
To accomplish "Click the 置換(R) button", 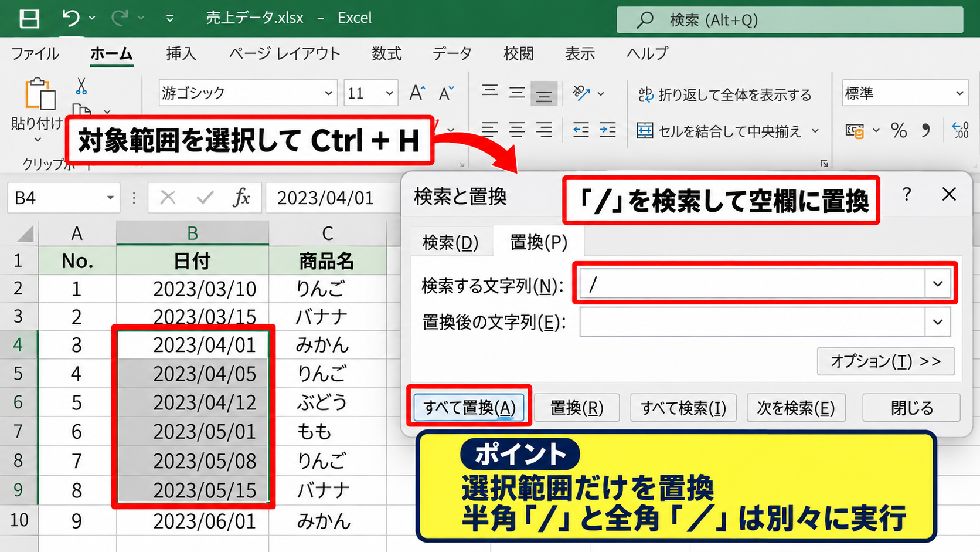I will [x=577, y=408].
